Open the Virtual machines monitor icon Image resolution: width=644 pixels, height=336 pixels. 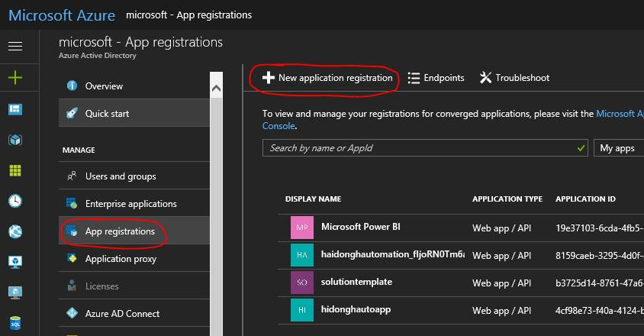15,262
